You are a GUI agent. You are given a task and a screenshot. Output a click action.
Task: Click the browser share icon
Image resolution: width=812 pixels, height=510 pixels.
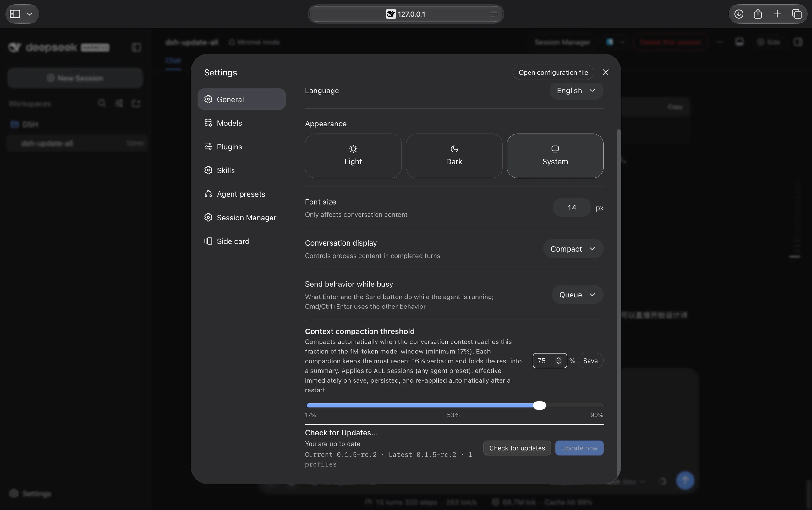(x=758, y=14)
